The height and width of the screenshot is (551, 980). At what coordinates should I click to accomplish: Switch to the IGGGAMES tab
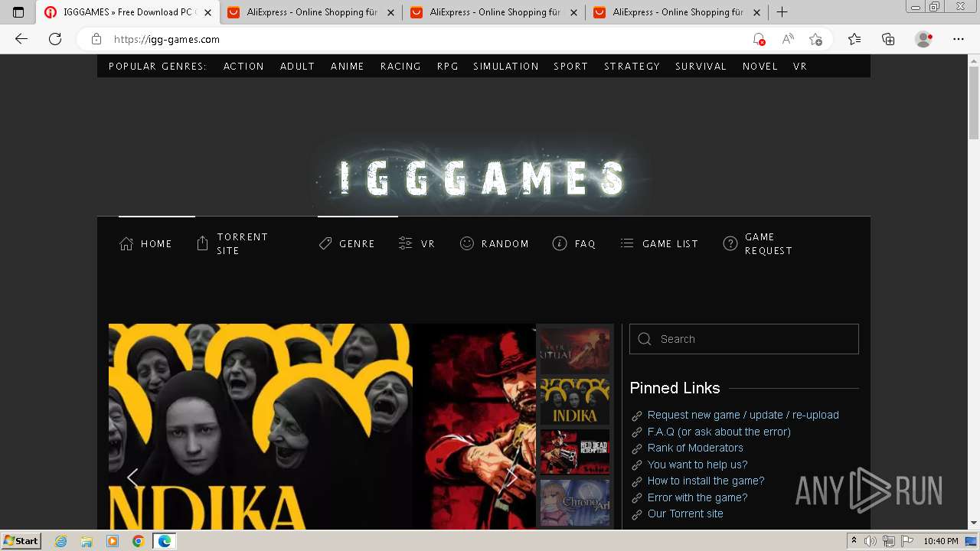coord(128,12)
